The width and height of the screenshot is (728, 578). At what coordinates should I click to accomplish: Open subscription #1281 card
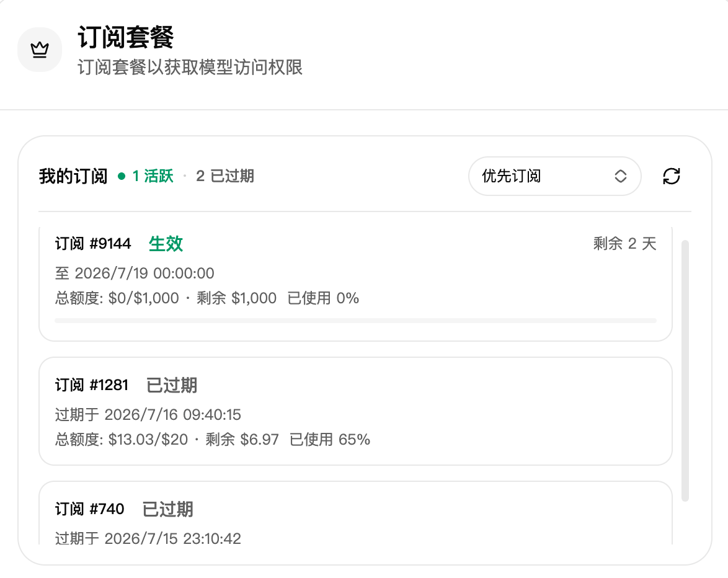pyautogui.click(x=356, y=411)
